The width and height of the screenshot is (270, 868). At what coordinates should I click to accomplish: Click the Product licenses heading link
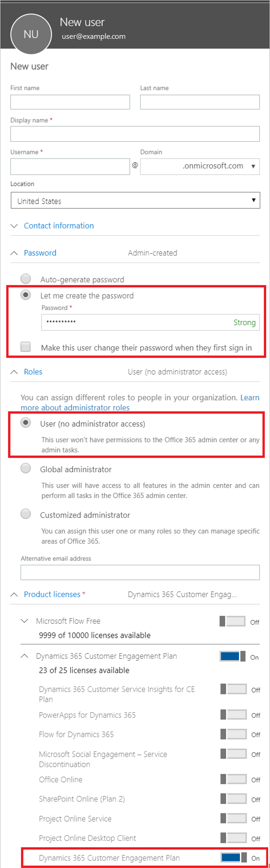[52, 594]
